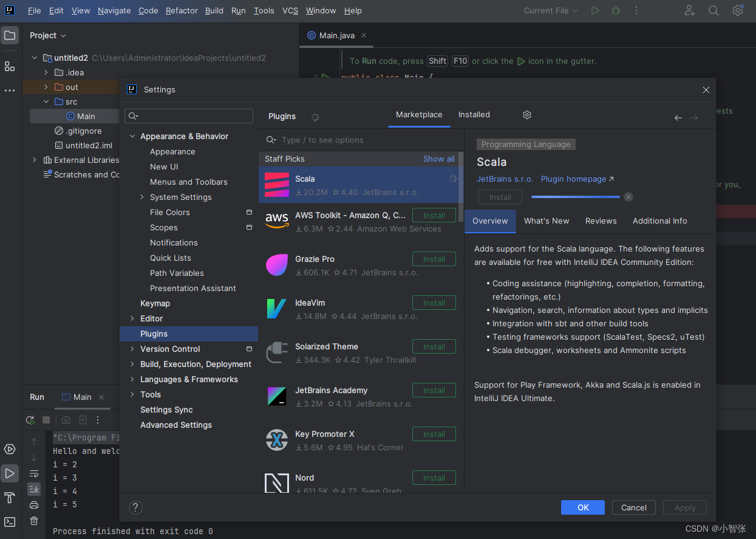The height and width of the screenshot is (539, 756).
Task: Open the Additional Info tab
Action: coord(660,221)
